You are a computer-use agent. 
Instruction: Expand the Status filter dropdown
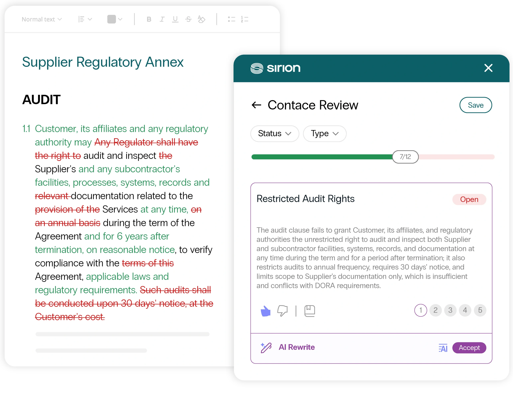[x=275, y=134]
